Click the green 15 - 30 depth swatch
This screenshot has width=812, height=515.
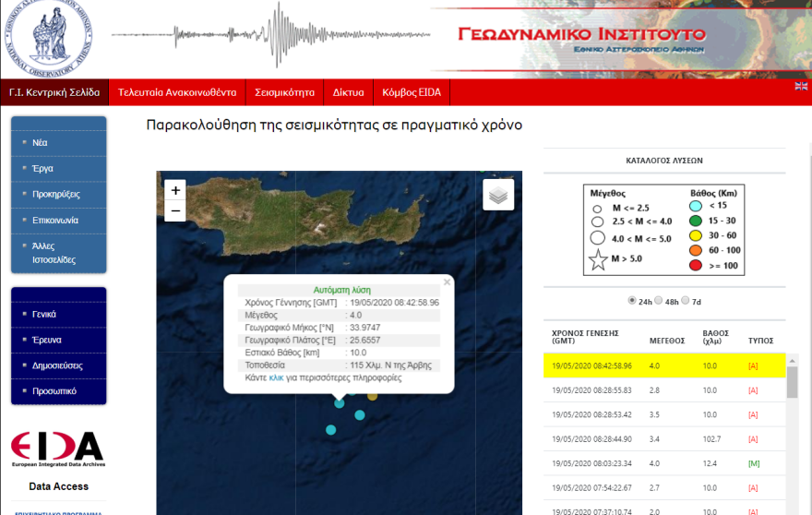pyautogui.click(x=696, y=221)
